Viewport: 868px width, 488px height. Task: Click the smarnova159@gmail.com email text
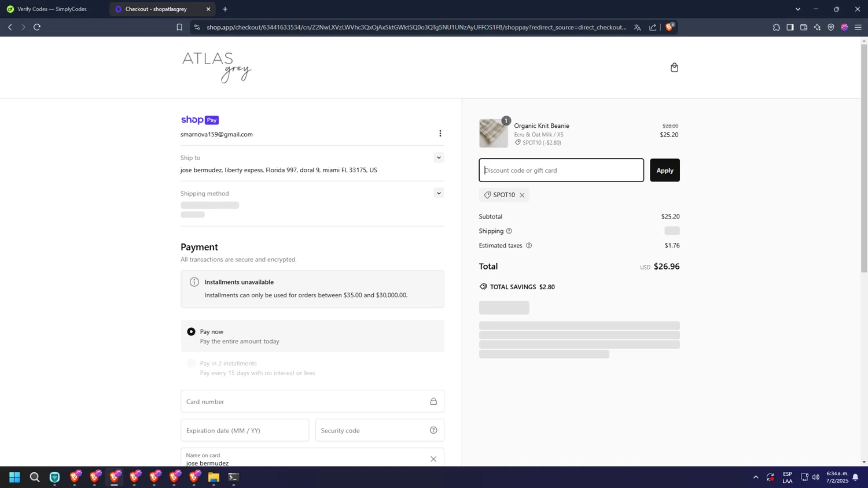click(x=216, y=134)
